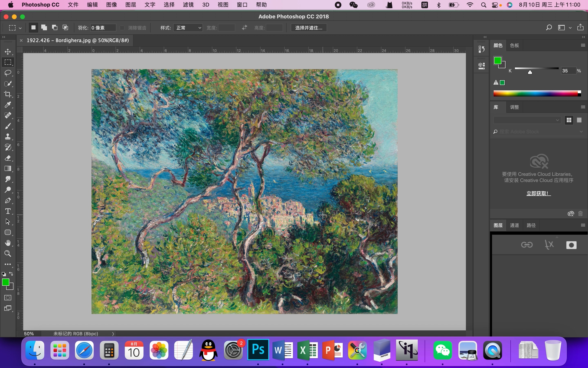Switch to the 通道 tab
588x368 pixels.
pos(514,225)
